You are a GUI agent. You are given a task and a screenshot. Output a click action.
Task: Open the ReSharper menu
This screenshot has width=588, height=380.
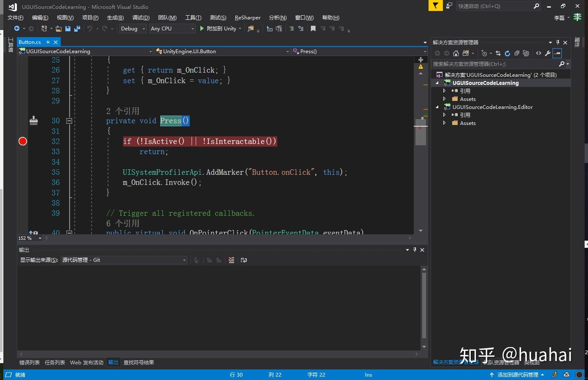[248, 18]
